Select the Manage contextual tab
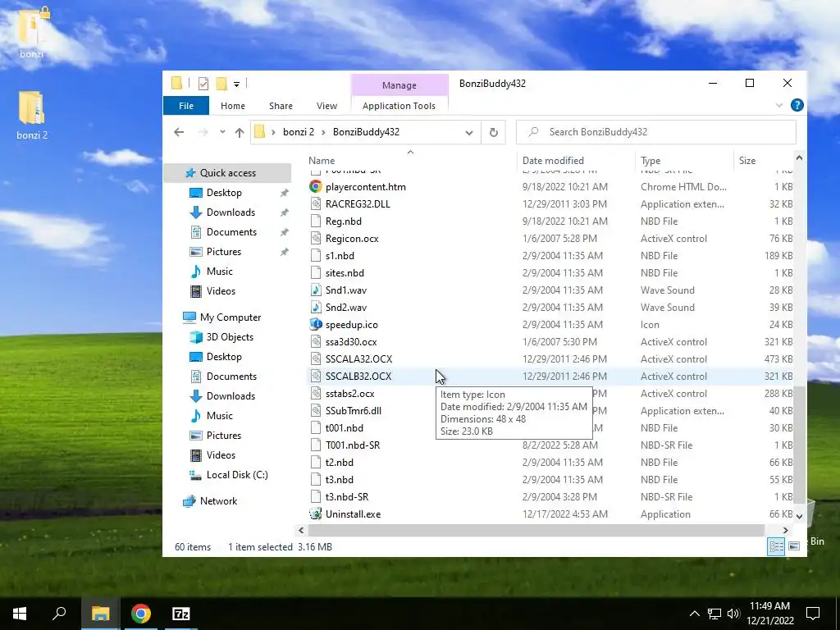The width and height of the screenshot is (840, 630). 399,85
